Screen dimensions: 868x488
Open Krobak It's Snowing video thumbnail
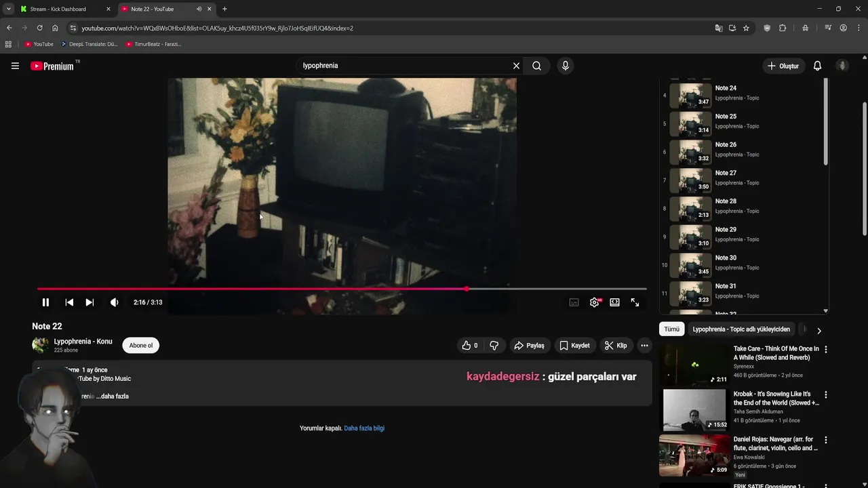click(694, 409)
